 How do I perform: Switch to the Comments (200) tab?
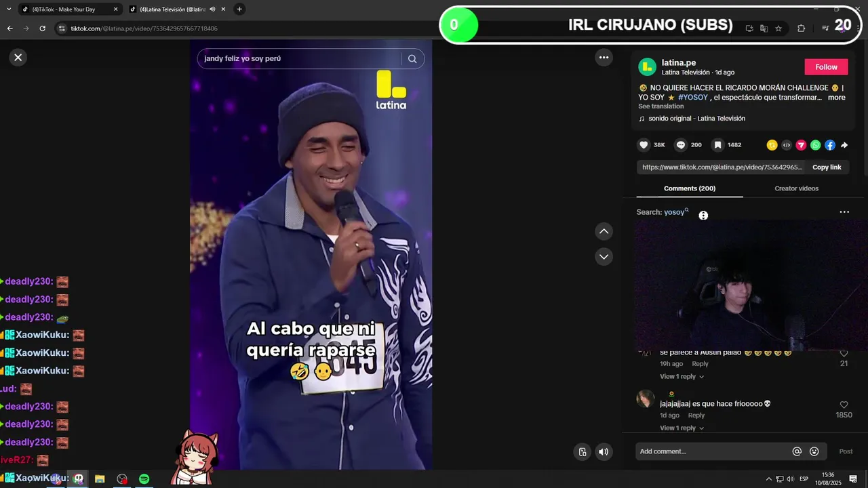pyautogui.click(x=690, y=188)
